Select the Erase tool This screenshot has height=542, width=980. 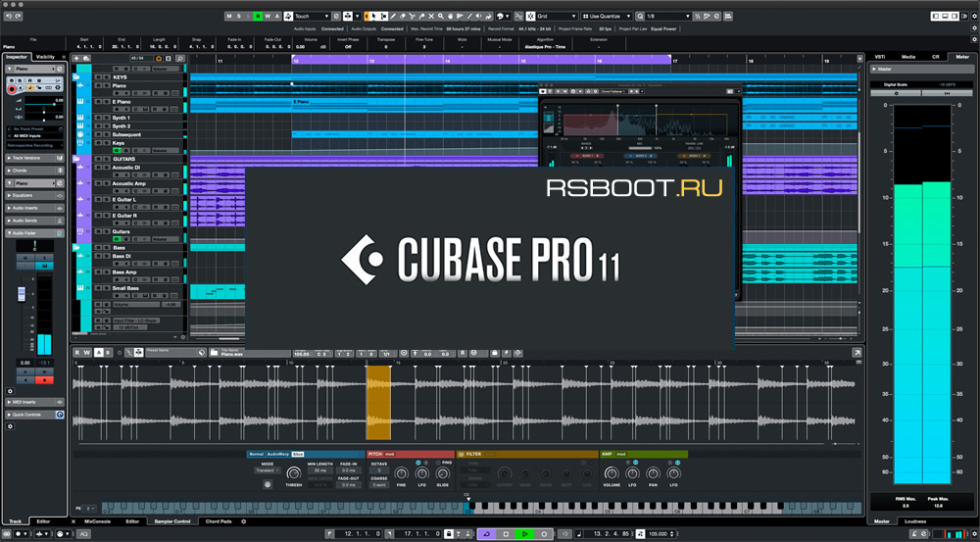(403, 17)
